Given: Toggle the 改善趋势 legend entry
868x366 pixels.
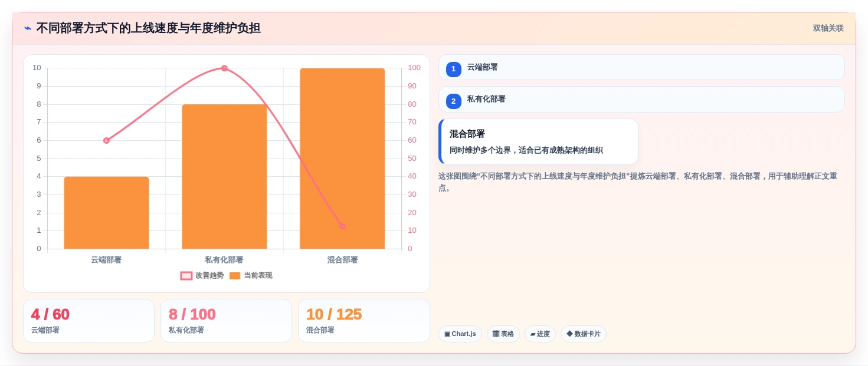Looking at the screenshot, I should tap(202, 275).
